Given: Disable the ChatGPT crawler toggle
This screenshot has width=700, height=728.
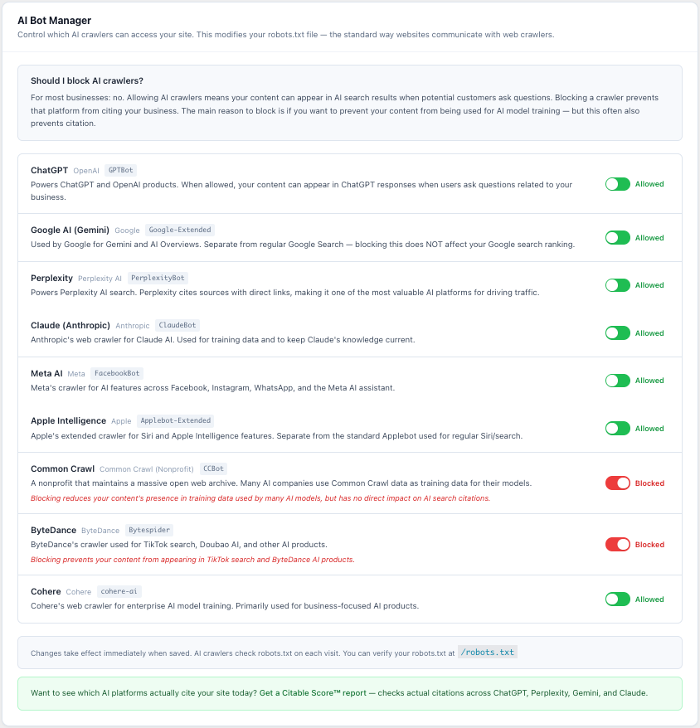Looking at the screenshot, I should 617,183.
